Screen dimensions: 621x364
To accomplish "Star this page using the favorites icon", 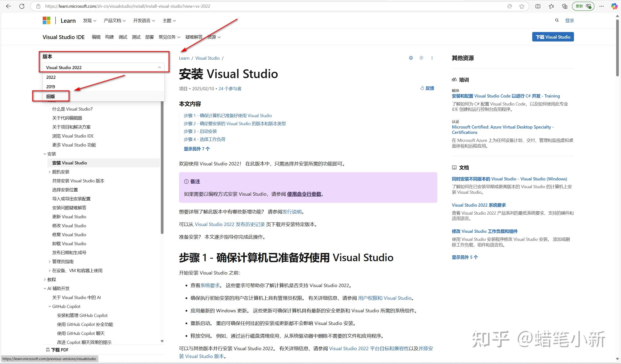I will (522, 6).
